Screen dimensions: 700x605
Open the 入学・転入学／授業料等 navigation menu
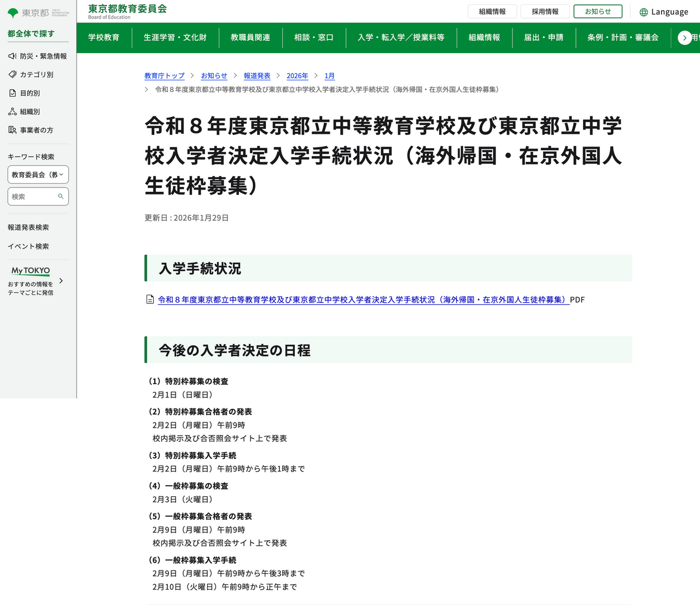[x=401, y=38]
